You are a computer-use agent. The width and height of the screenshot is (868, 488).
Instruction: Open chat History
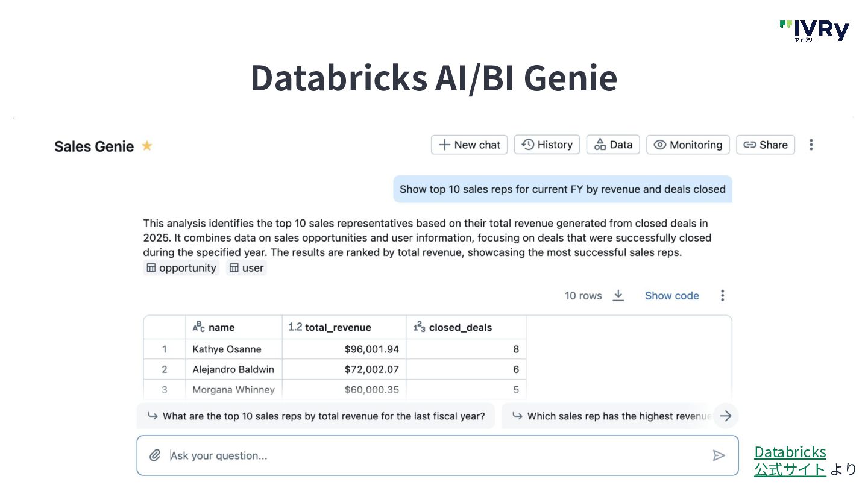(x=547, y=145)
